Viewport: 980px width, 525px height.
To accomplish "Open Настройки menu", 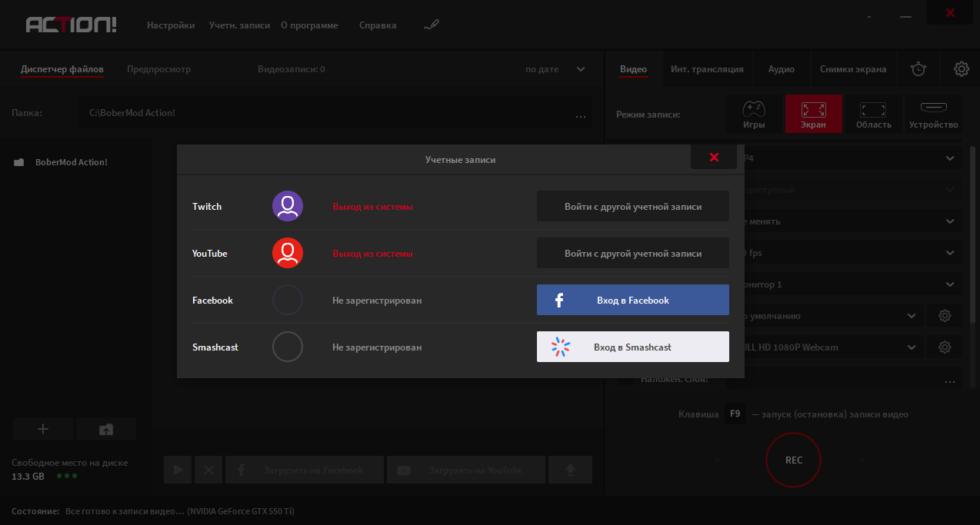I will point(171,25).
